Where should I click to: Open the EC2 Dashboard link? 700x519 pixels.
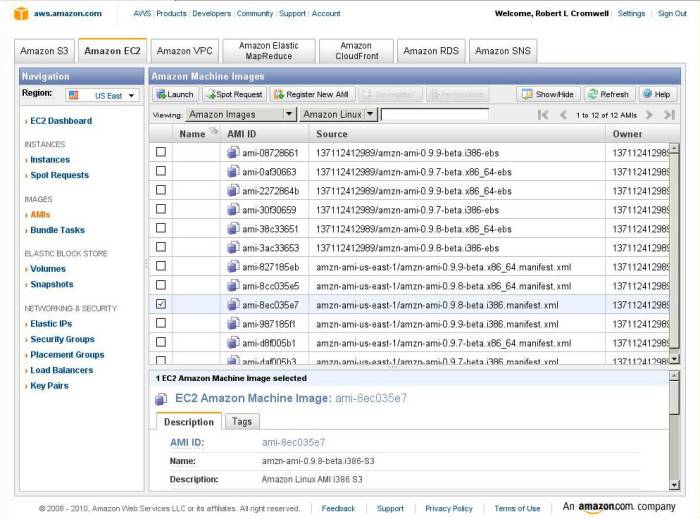coord(61,121)
